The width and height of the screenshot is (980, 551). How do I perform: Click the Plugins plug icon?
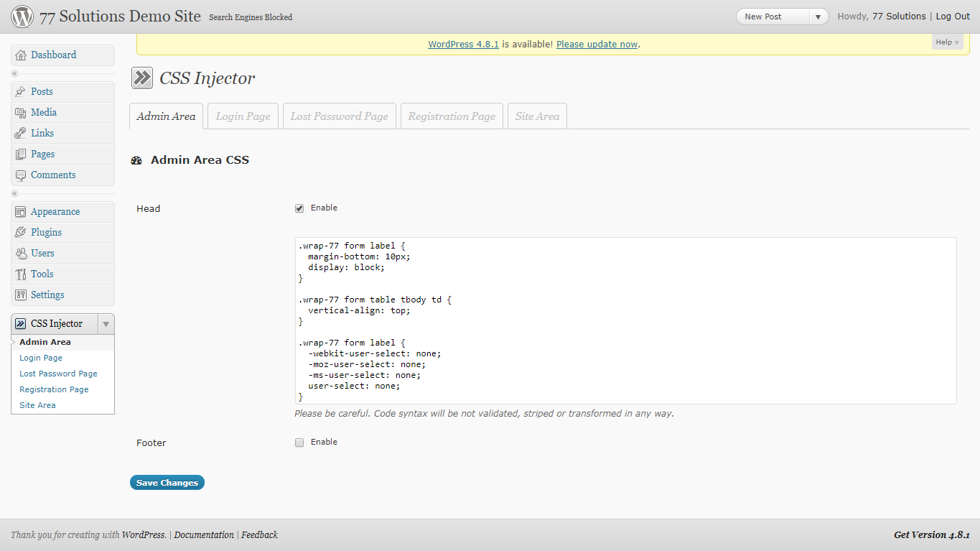pyautogui.click(x=21, y=233)
